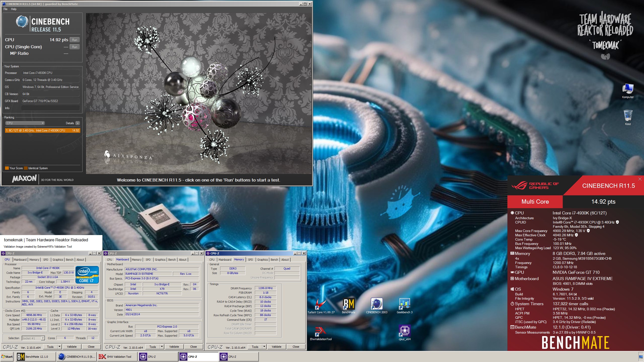
Task: Open the Ranking CPU dropdown in Cinebench
Action: coord(25,123)
